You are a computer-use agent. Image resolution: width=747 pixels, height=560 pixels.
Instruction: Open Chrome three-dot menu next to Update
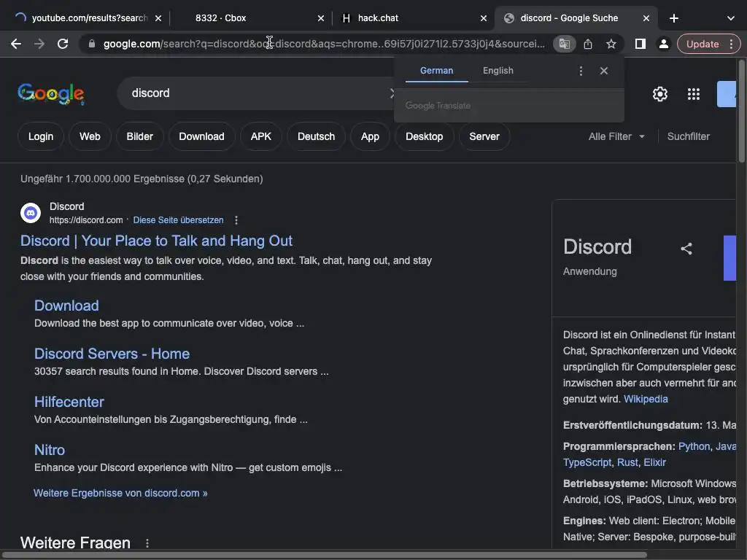click(x=731, y=44)
